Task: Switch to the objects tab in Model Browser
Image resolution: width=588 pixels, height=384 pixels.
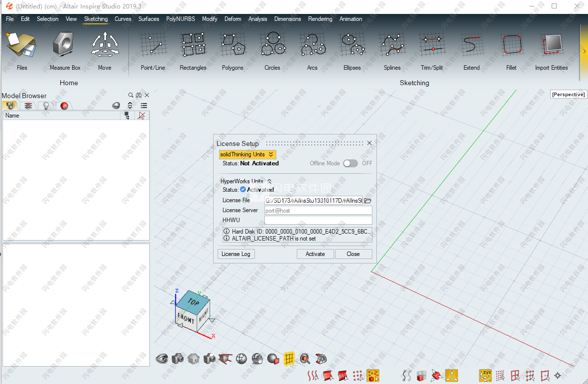Action: point(10,106)
